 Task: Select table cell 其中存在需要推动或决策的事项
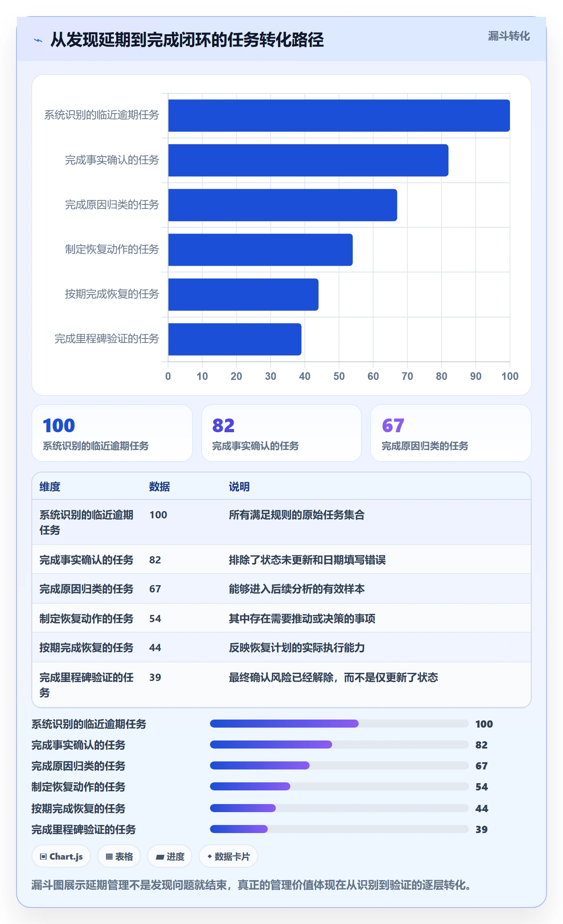point(302,619)
